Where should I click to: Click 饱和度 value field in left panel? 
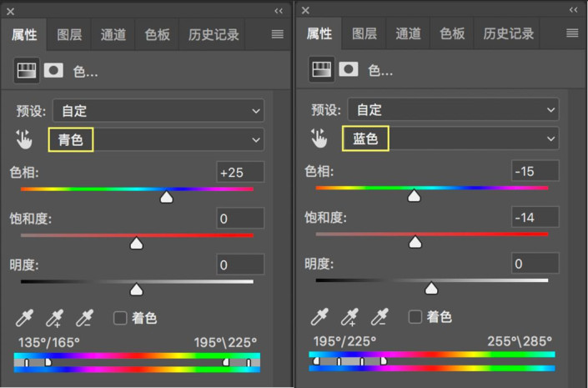point(240,219)
